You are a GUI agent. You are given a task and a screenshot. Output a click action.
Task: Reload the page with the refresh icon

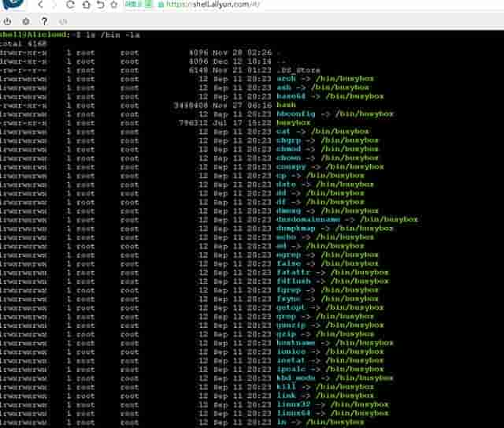(x=70, y=5)
